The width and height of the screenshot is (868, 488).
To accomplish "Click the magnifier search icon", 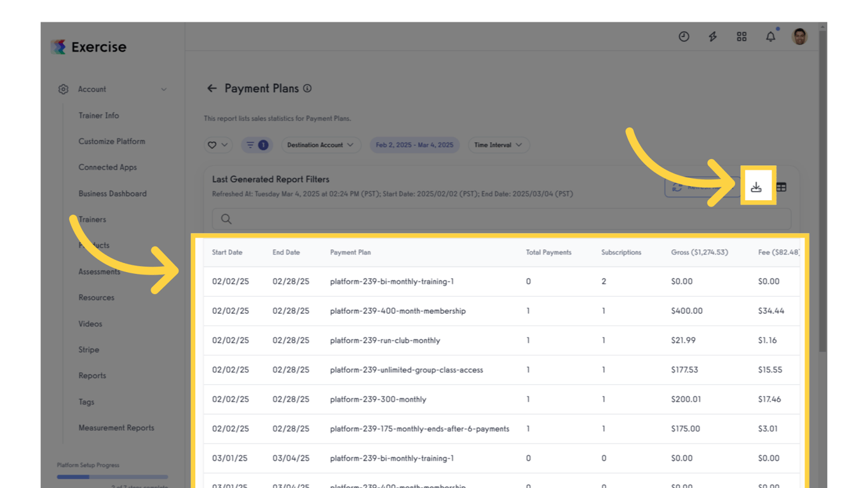I will (x=226, y=219).
